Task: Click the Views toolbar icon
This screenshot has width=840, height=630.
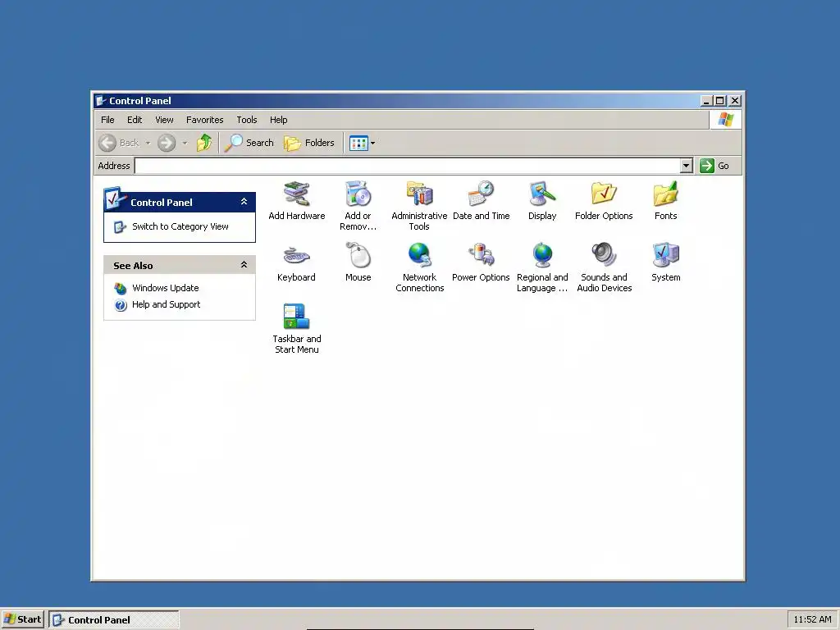Action: pos(358,143)
